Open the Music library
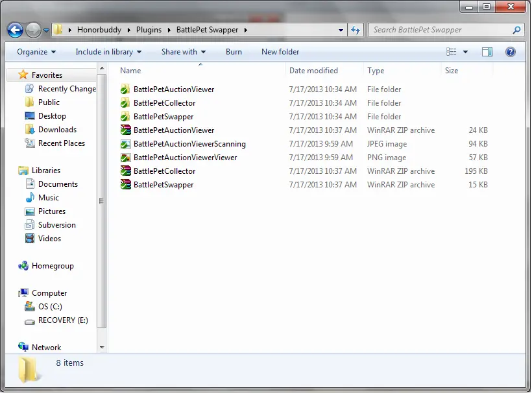 48,198
